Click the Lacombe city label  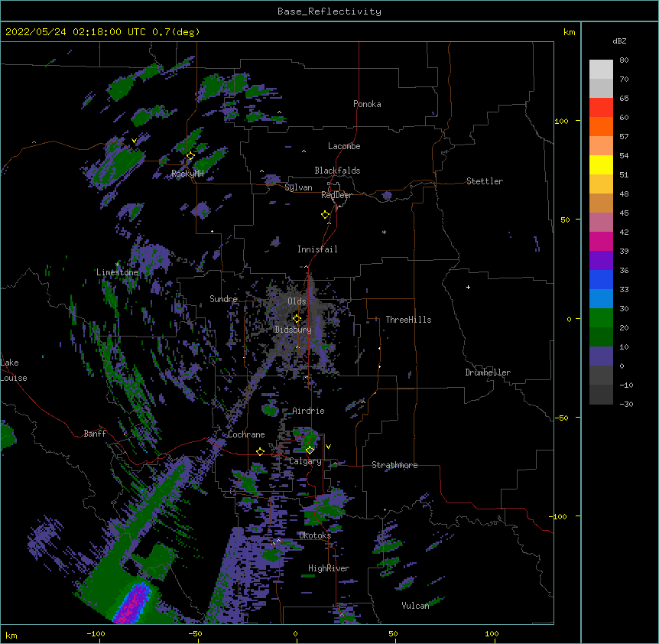344,146
